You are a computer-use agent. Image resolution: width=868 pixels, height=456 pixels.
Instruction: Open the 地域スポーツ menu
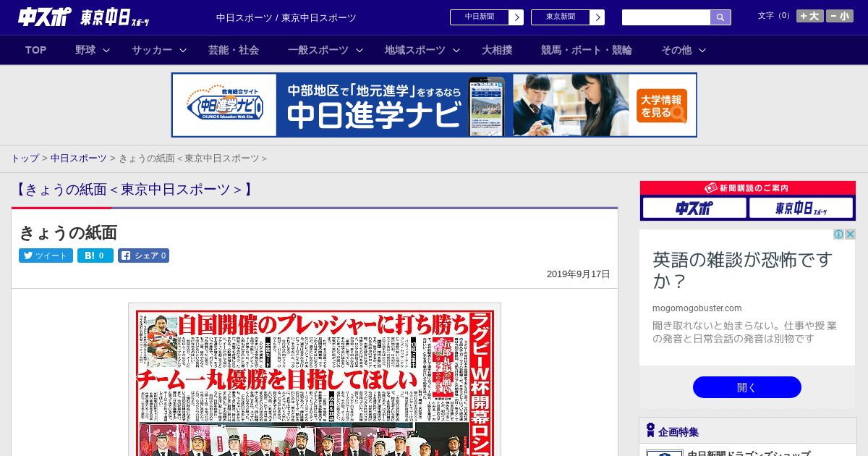click(x=415, y=50)
